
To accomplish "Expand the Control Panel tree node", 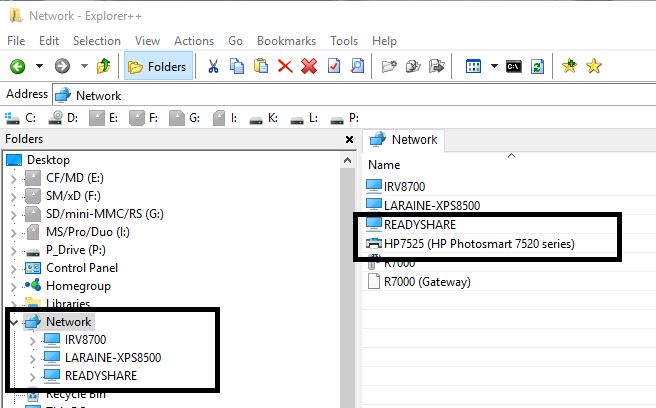I will [13, 269].
